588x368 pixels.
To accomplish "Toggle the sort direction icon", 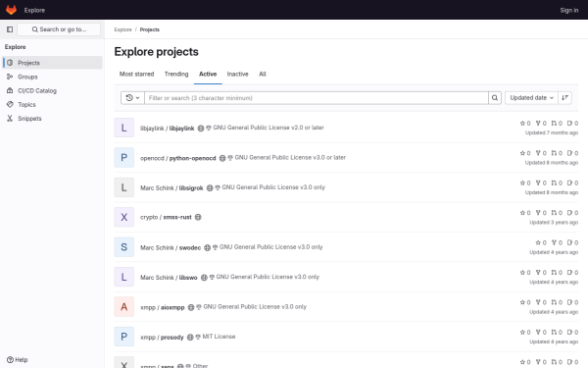I will pos(564,98).
